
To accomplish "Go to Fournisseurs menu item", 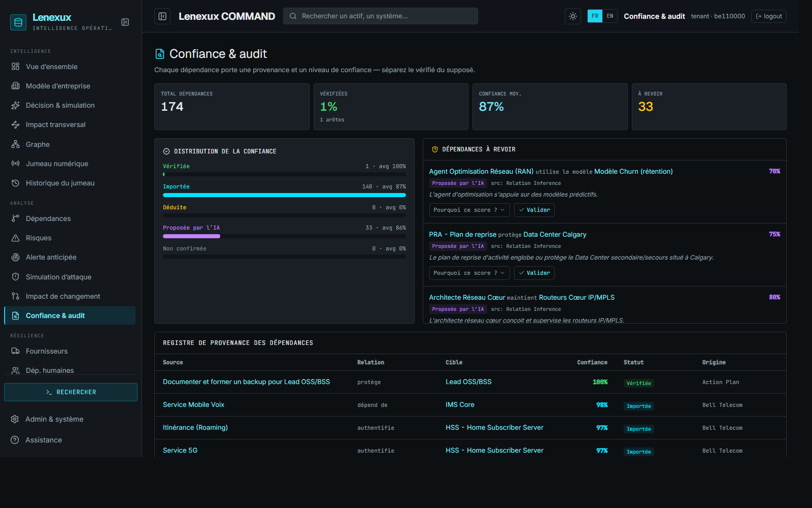I will click(70, 351).
